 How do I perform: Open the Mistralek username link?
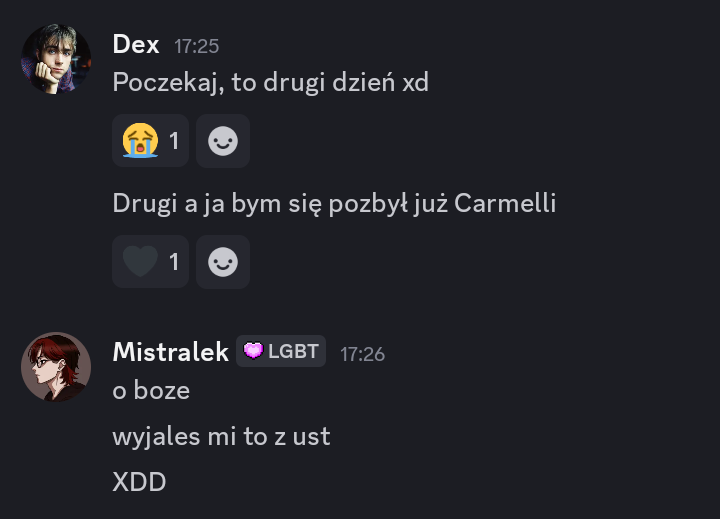pos(170,352)
